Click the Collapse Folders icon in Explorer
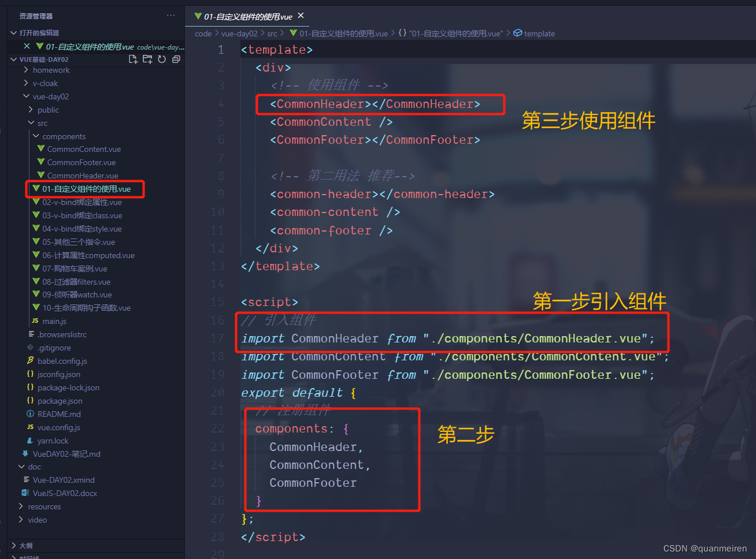 pyautogui.click(x=176, y=59)
